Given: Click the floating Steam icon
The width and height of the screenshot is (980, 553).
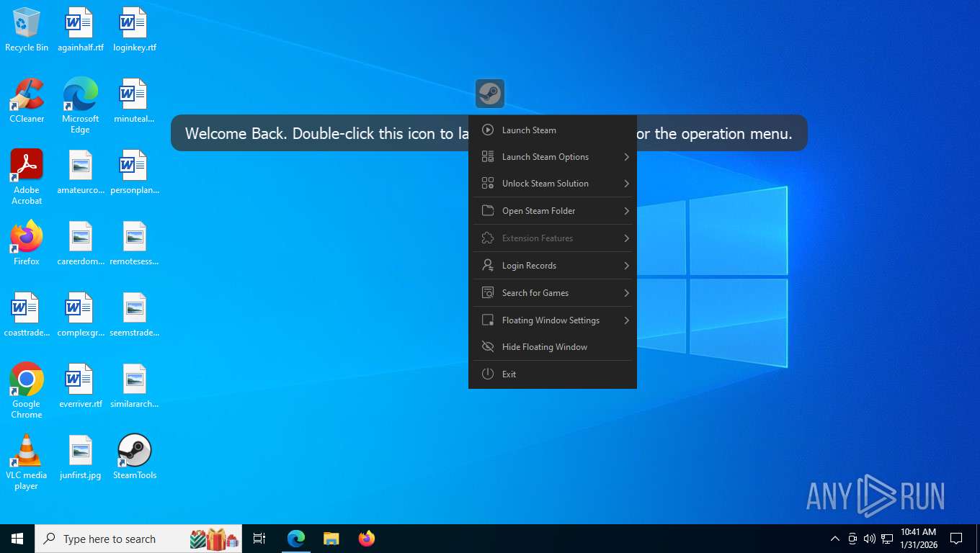Looking at the screenshot, I should click(x=490, y=94).
